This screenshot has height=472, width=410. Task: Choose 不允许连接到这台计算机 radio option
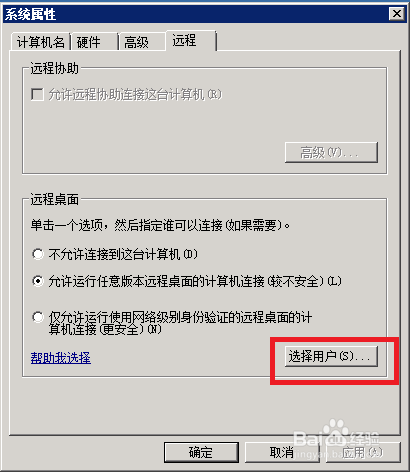38,254
